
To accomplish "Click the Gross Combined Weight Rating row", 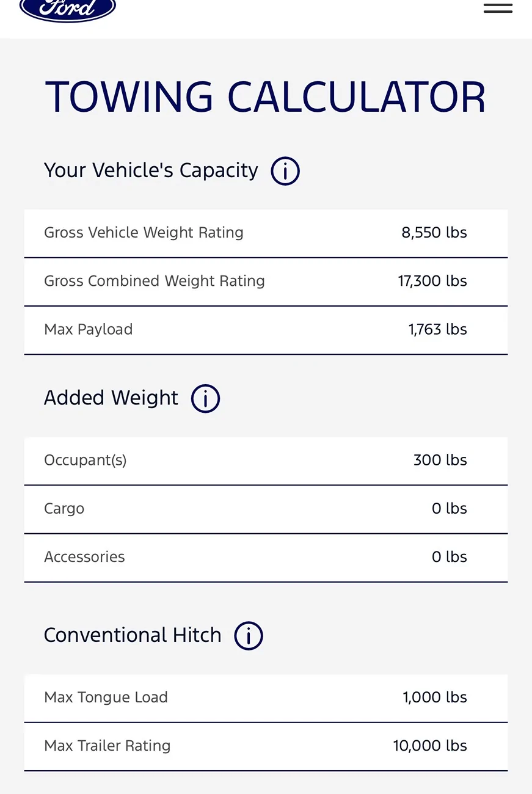I will (x=266, y=282).
